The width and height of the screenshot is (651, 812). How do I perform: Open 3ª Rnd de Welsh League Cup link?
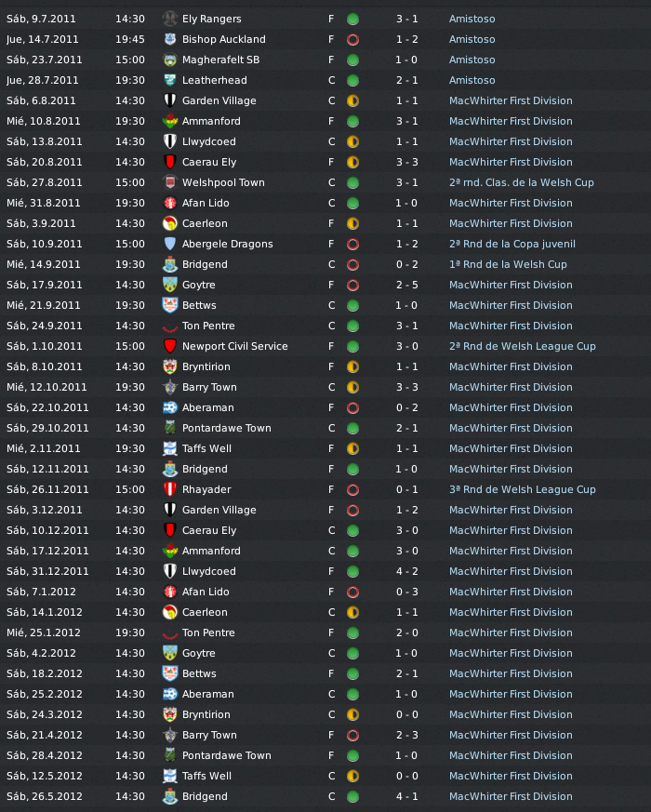point(522,489)
